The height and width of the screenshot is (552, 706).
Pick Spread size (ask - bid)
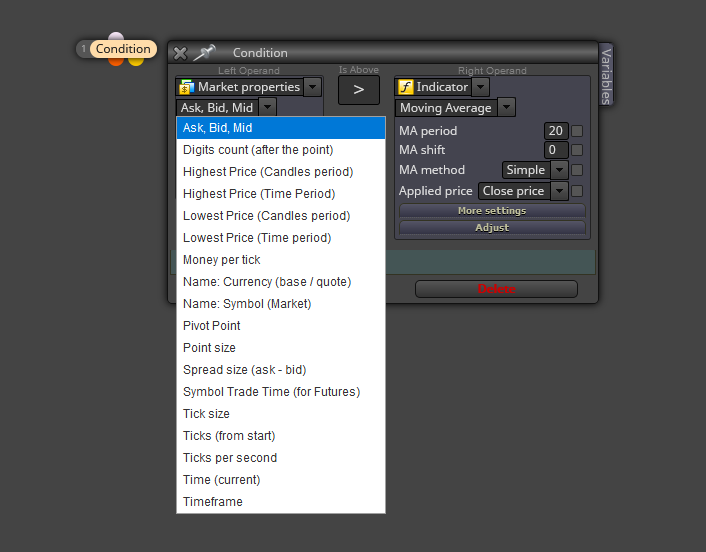click(x=281, y=370)
